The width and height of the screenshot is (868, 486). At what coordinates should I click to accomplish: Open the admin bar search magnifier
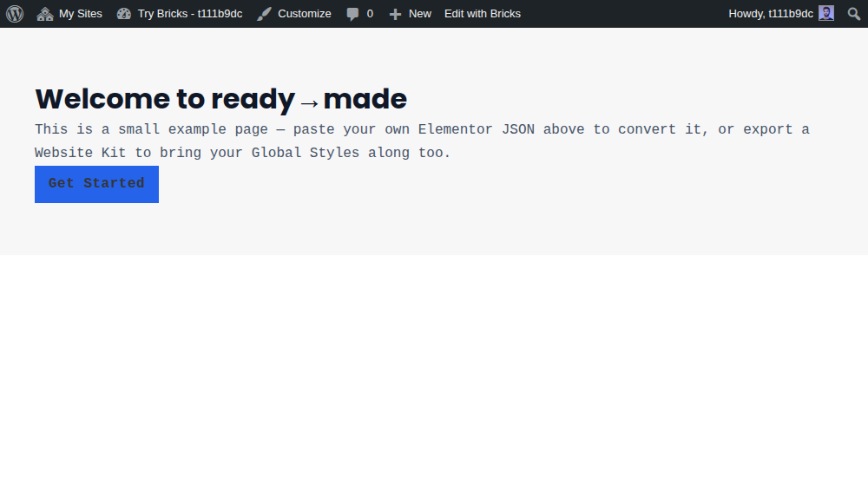click(854, 14)
